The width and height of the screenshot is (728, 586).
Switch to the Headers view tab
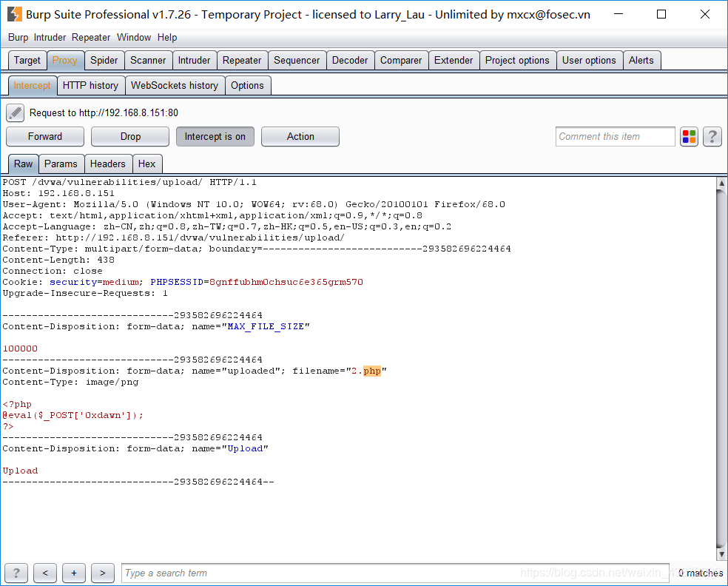click(108, 164)
